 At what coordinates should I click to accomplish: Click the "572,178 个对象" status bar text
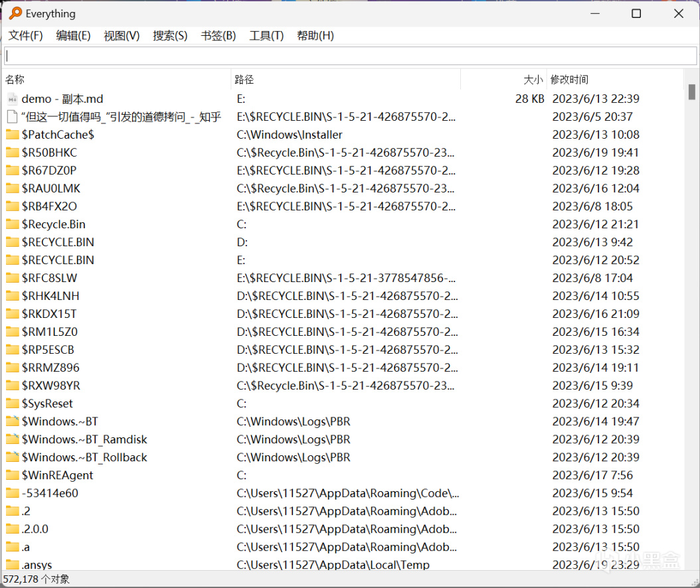pos(36,579)
